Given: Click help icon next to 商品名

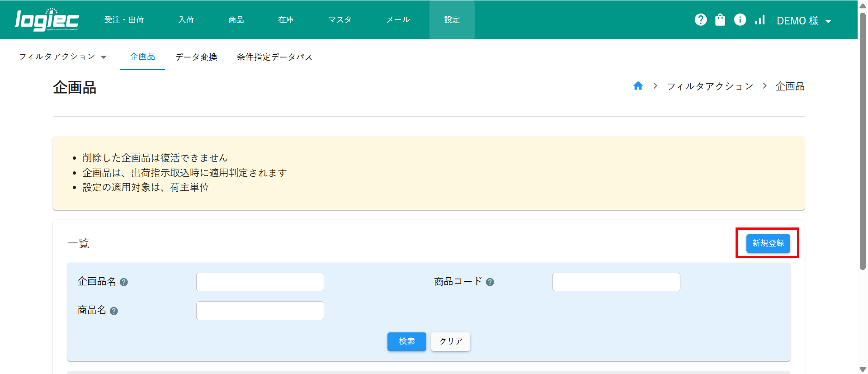Looking at the screenshot, I should click(114, 311).
